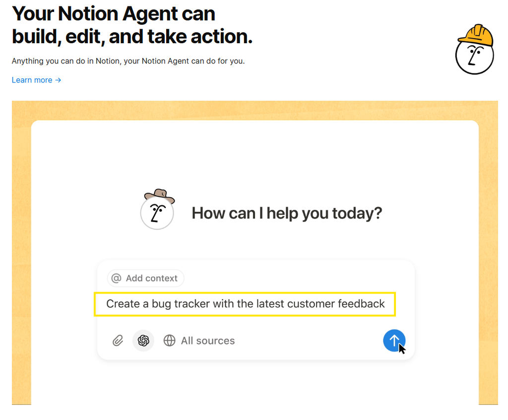Click the paperclip attach file icon
Screen dimensions: 508x420
118,341
